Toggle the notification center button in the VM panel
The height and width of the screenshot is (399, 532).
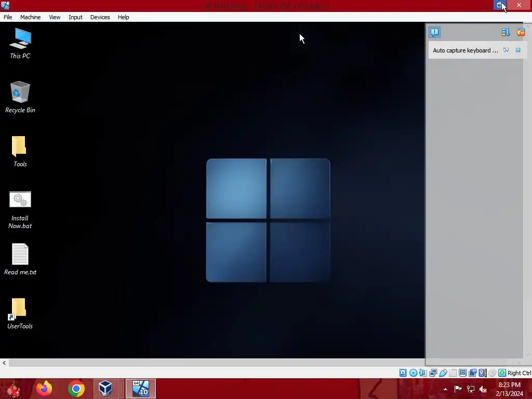click(x=435, y=32)
